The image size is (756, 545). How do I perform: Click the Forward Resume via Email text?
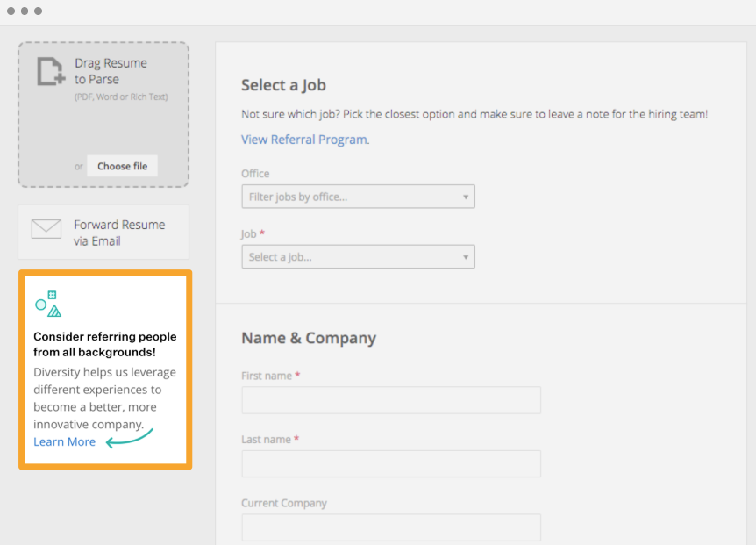(119, 233)
